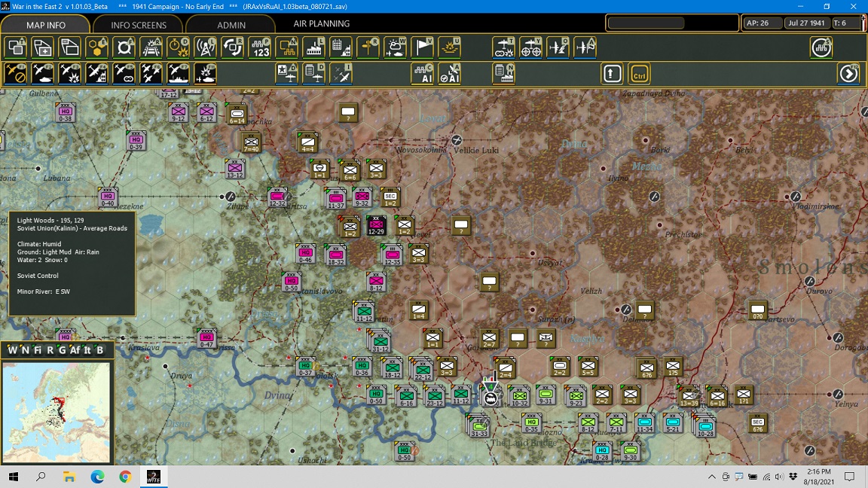Image resolution: width=868 pixels, height=488 pixels.
Task: Click the document-and-factory icon labeled N
Action: (504, 74)
